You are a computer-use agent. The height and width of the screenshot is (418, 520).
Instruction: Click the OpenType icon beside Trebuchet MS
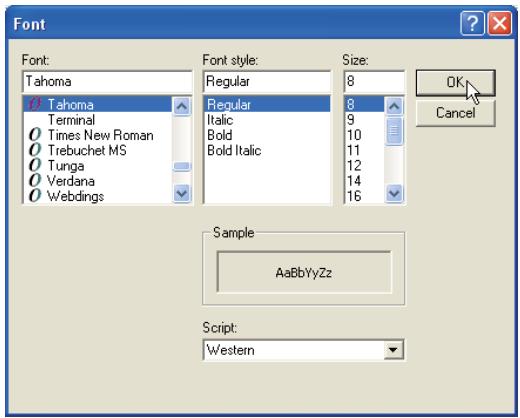[35, 150]
